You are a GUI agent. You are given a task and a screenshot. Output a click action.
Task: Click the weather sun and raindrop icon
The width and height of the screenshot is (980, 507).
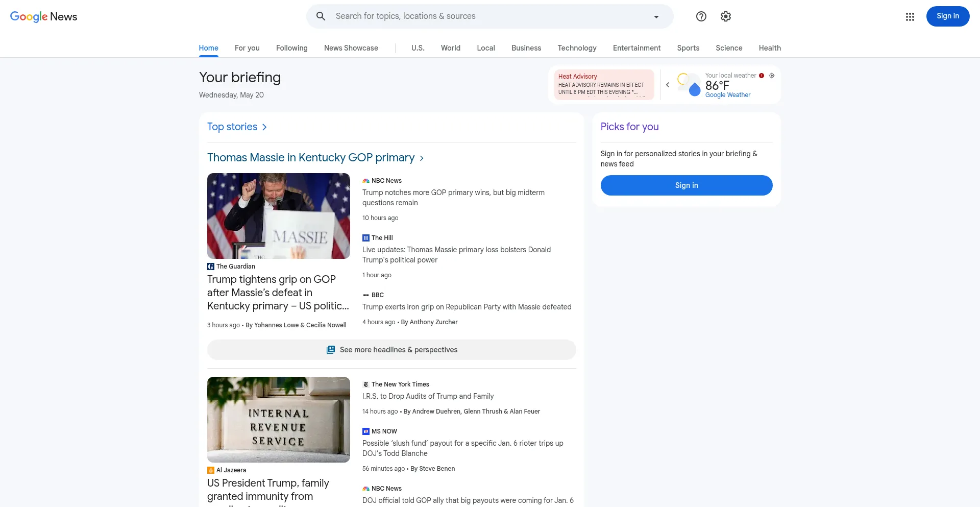(689, 85)
